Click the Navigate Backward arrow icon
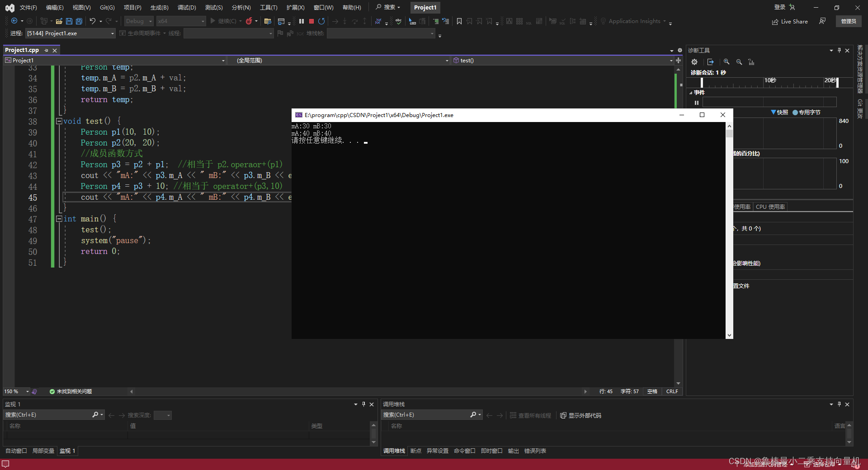The height and width of the screenshot is (470, 868). [14, 21]
